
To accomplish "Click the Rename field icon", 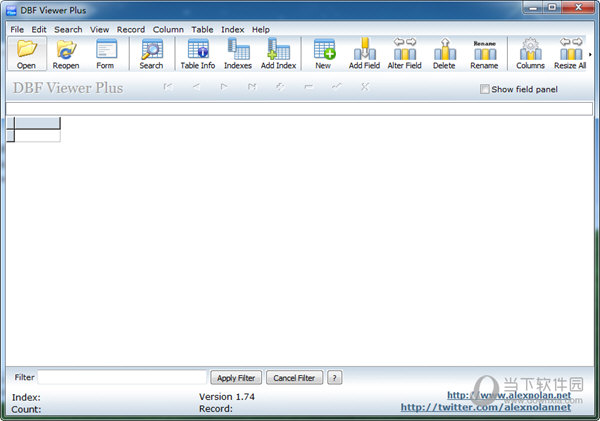I will click(484, 54).
